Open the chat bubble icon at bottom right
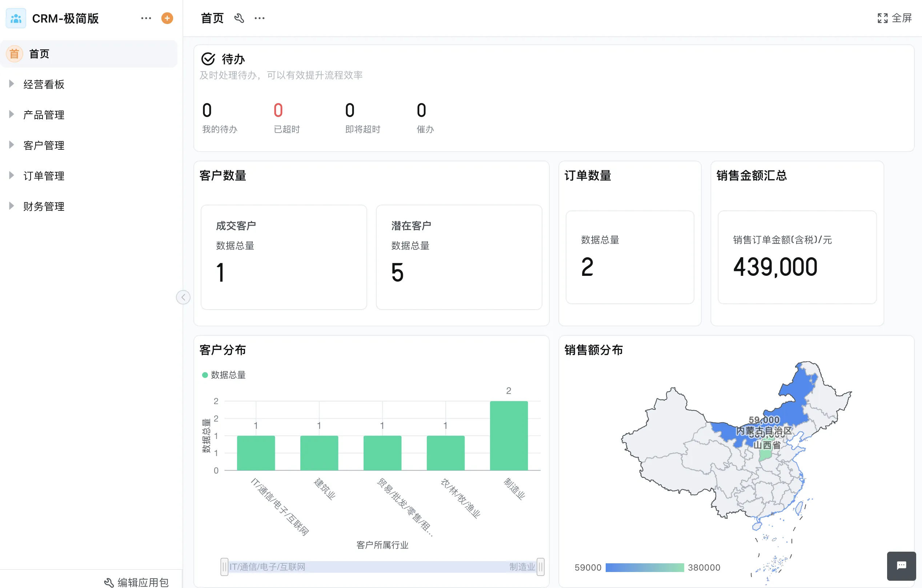922x588 pixels. 901,566
